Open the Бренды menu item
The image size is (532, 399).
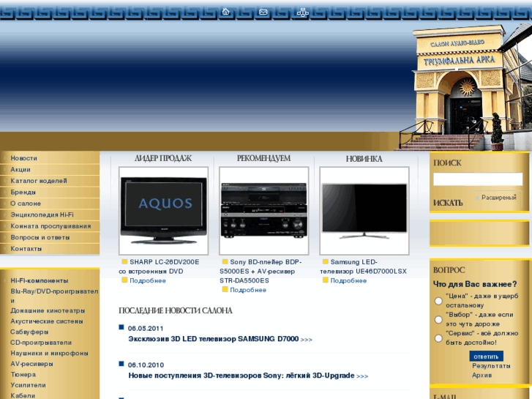tap(23, 193)
